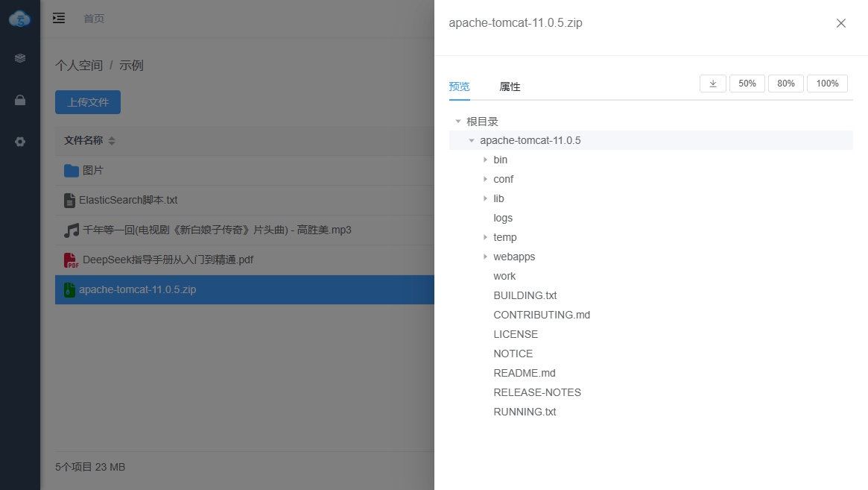The height and width of the screenshot is (490, 868).
Task: Select BUILDING.txt in tree
Action: pos(525,295)
